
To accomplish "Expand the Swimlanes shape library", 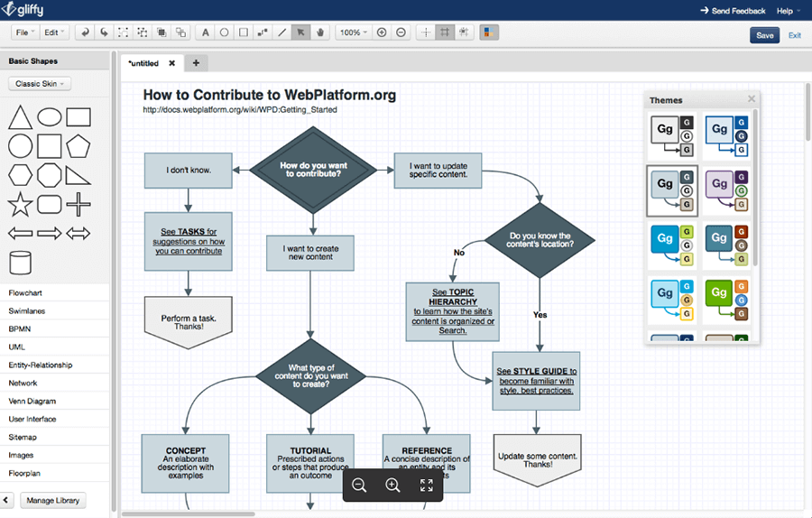I will [x=54, y=310].
